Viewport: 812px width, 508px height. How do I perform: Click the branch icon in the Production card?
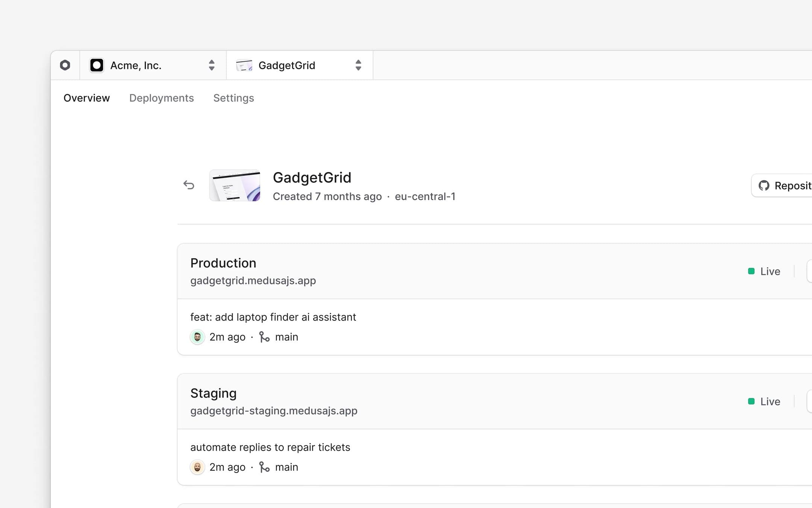[264, 337]
